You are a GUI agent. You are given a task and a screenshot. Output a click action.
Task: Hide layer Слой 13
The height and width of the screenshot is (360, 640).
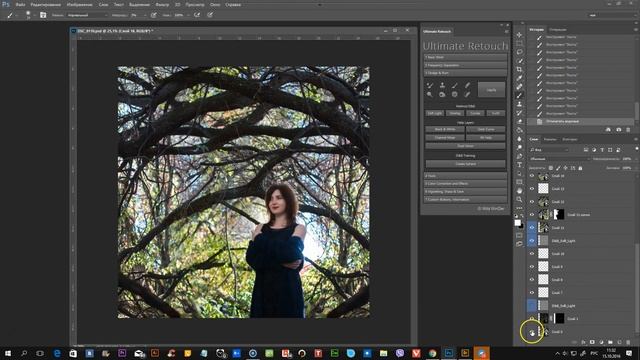pos(531,189)
